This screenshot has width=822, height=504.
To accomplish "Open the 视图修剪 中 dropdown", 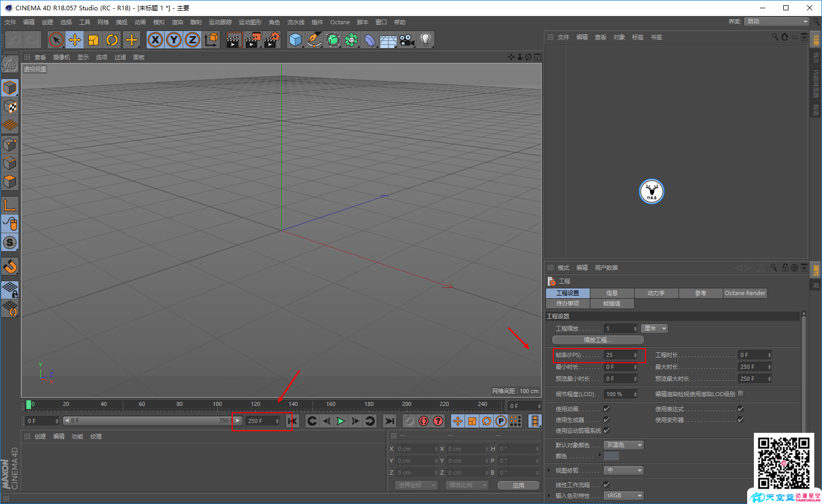I will [x=624, y=470].
